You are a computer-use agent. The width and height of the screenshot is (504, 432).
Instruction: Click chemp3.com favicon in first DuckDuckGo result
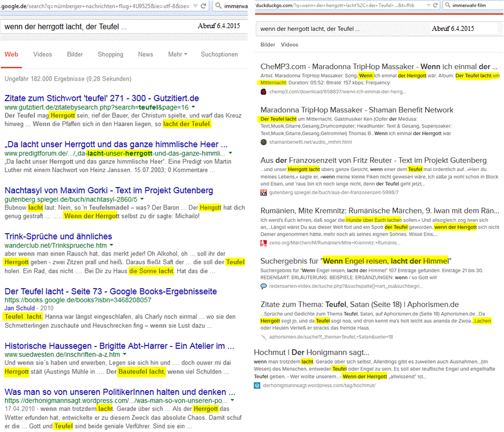(x=263, y=92)
